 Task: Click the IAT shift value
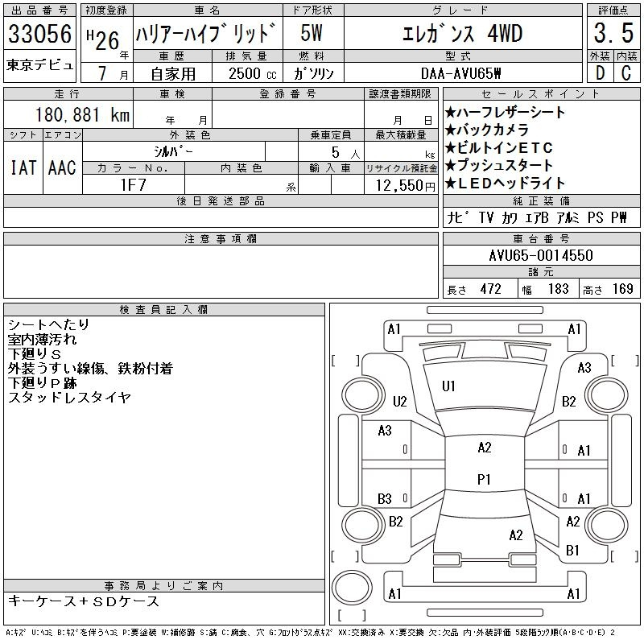pos(23,168)
